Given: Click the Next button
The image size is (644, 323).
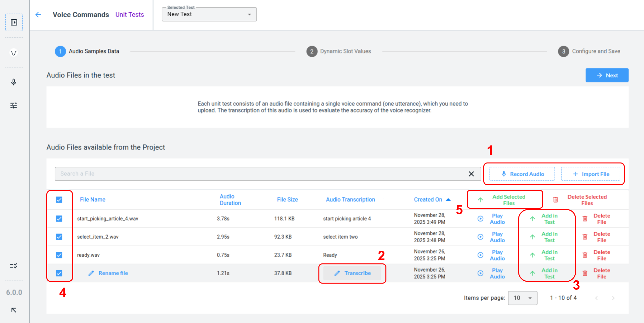Looking at the screenshot, I should click(607, 75).
